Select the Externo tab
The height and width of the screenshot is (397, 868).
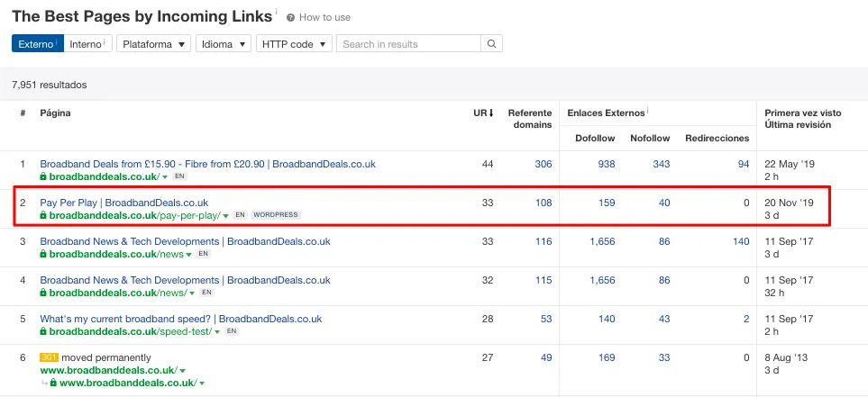point(38,44)
